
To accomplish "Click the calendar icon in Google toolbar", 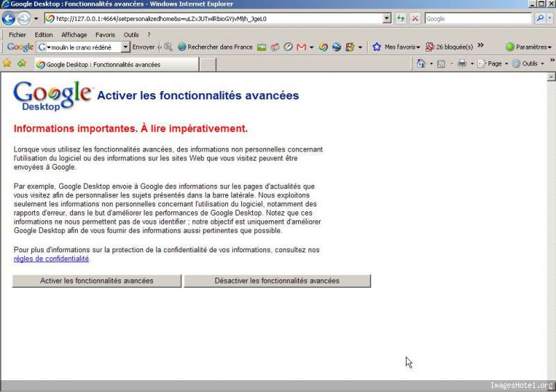I will pos(275,47).
